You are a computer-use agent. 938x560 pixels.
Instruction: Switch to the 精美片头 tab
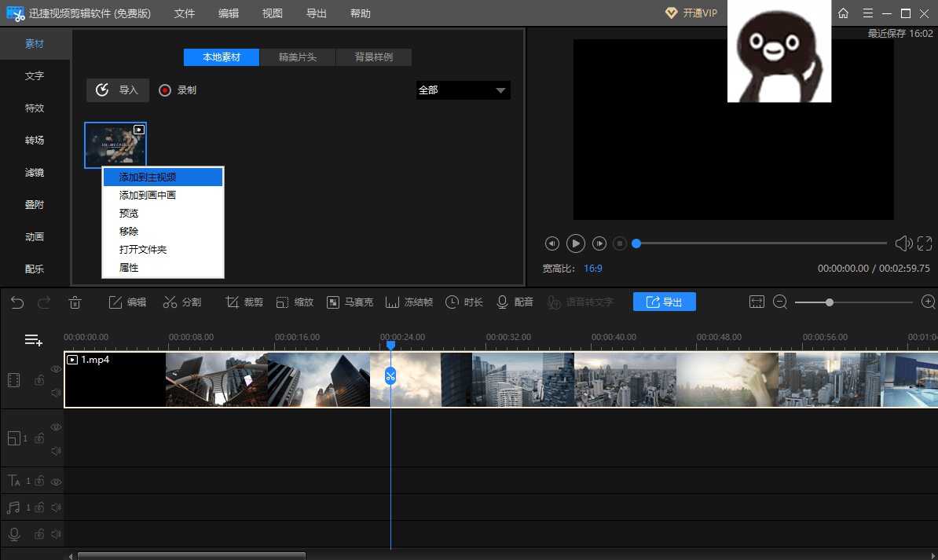point(298,57)
